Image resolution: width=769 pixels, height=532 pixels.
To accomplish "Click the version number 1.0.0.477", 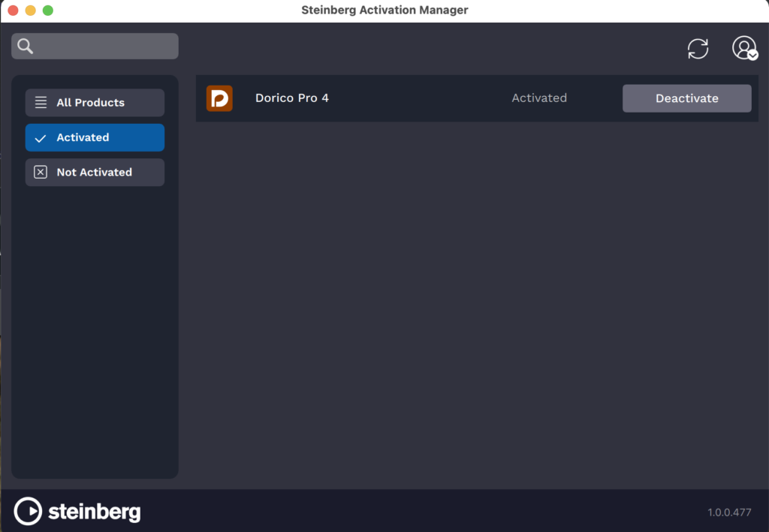I will 728,512.
